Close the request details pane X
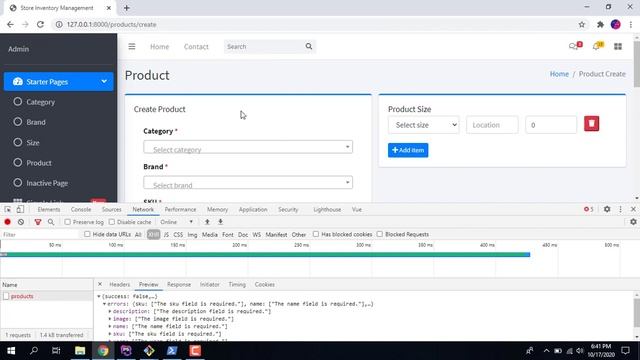The width and height of the screenshot is (640, 360). click(x=100, y=284)
